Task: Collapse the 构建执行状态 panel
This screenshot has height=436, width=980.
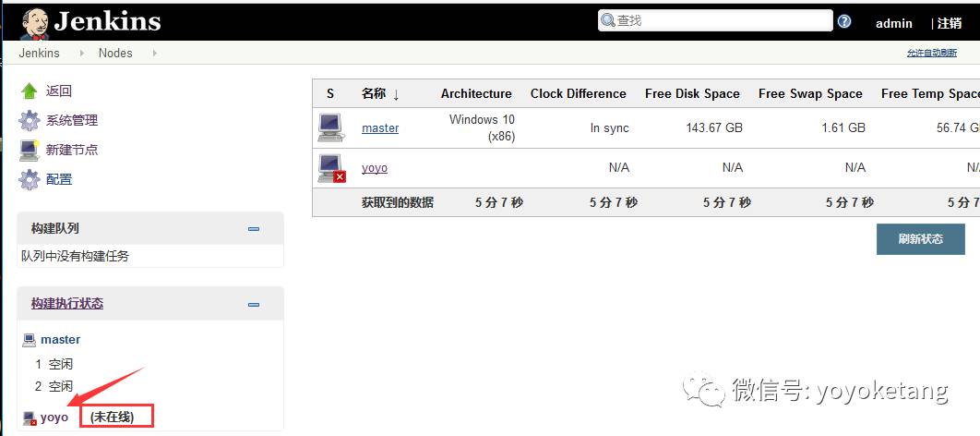Action: 254,305
